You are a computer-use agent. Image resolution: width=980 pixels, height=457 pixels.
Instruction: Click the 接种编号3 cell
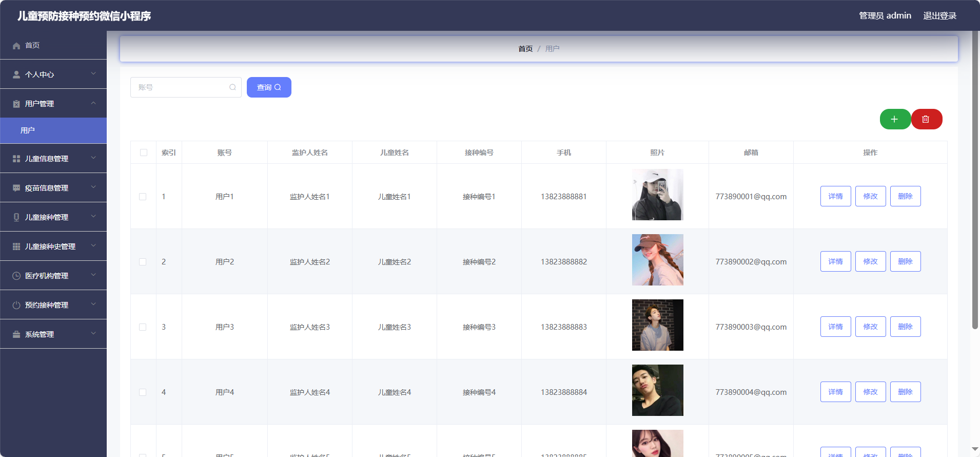coord(479,327)
